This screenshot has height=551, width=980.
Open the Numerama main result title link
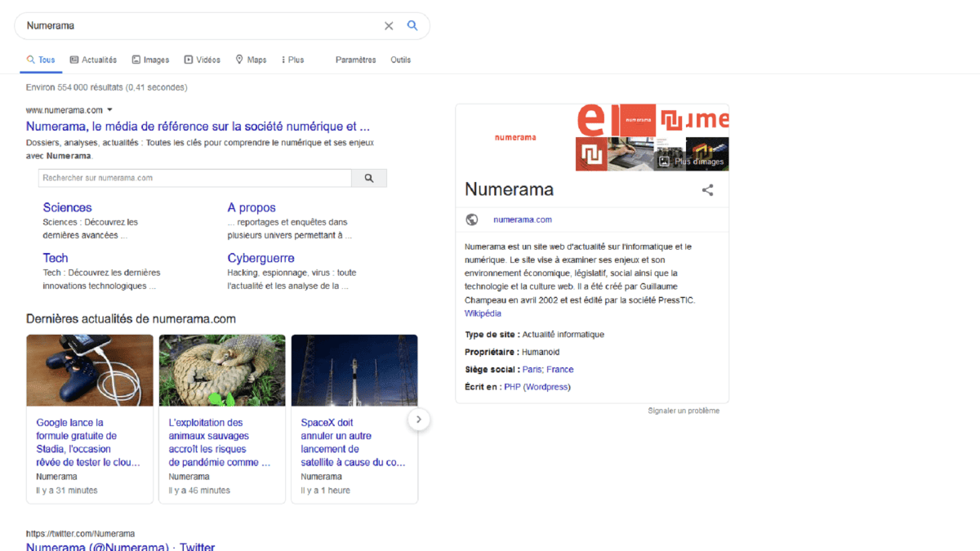198,127
